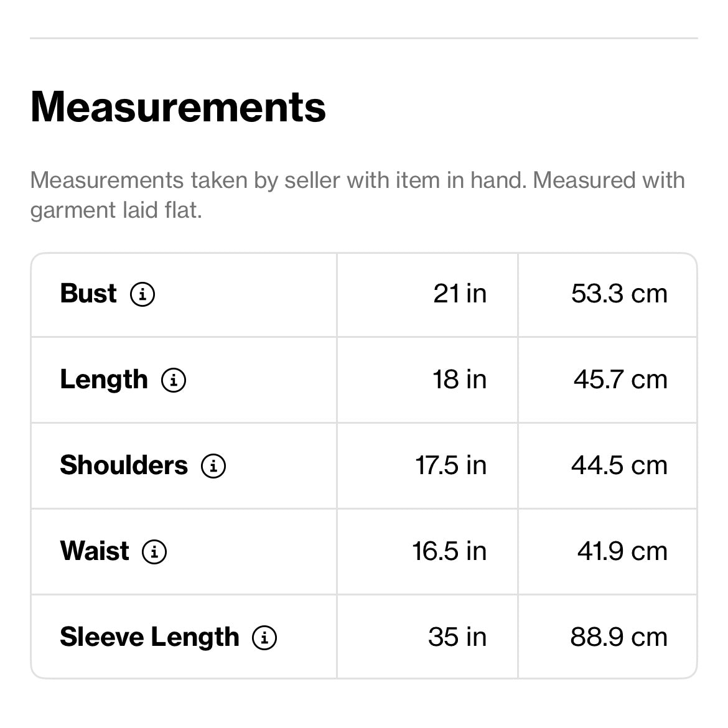Open the Length measurement info icon
The height and width of the screenshot is (728, 728).
[x=174, y=380]
